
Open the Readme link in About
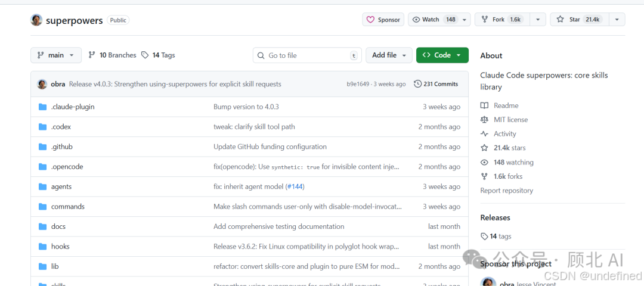coord(506,105)
